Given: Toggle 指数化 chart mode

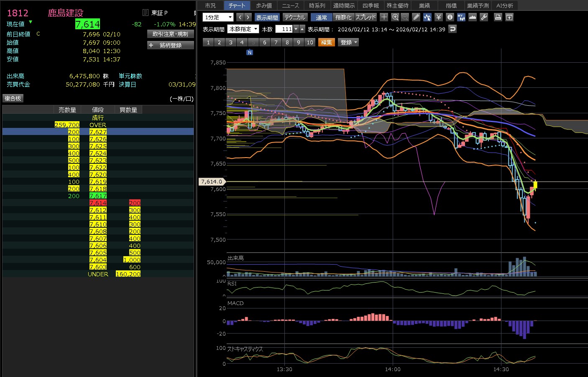Looking at the screenshot, I should click(x=343, y=17).
